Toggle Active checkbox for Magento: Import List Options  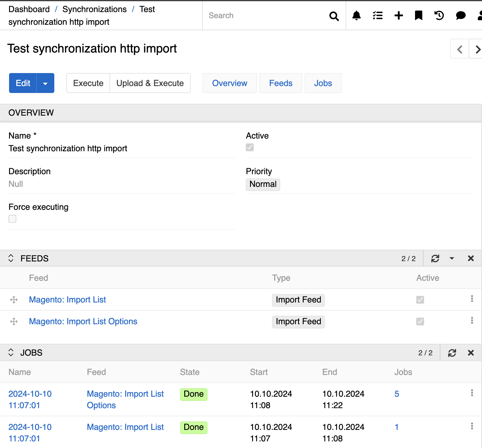[420, 322]
